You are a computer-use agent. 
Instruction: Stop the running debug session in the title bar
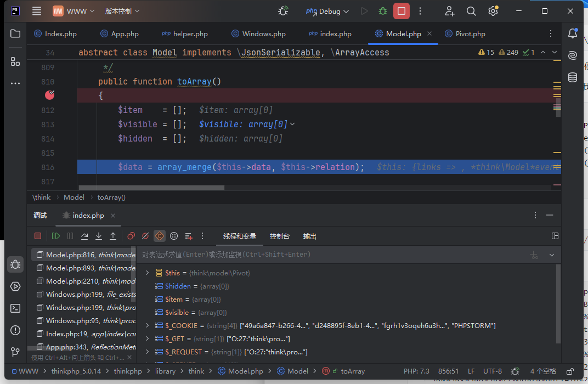(402, 11)
